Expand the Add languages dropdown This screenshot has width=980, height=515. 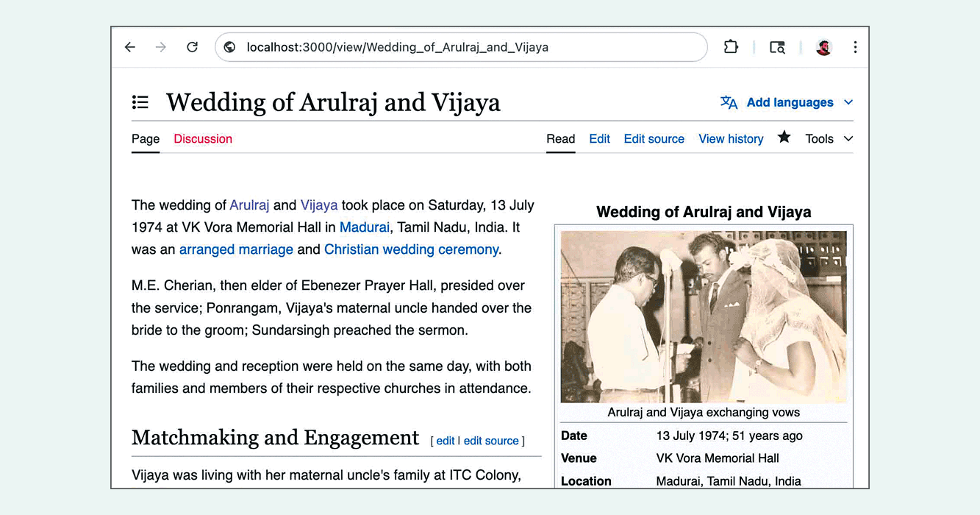(787, 102)
